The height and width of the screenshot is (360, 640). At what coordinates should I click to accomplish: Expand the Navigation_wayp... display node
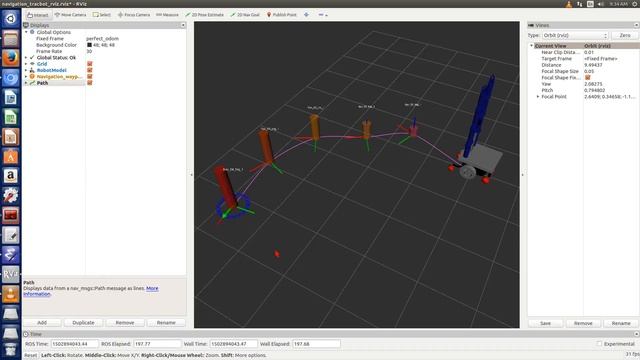pyautogui.click(x=26, y=76)
